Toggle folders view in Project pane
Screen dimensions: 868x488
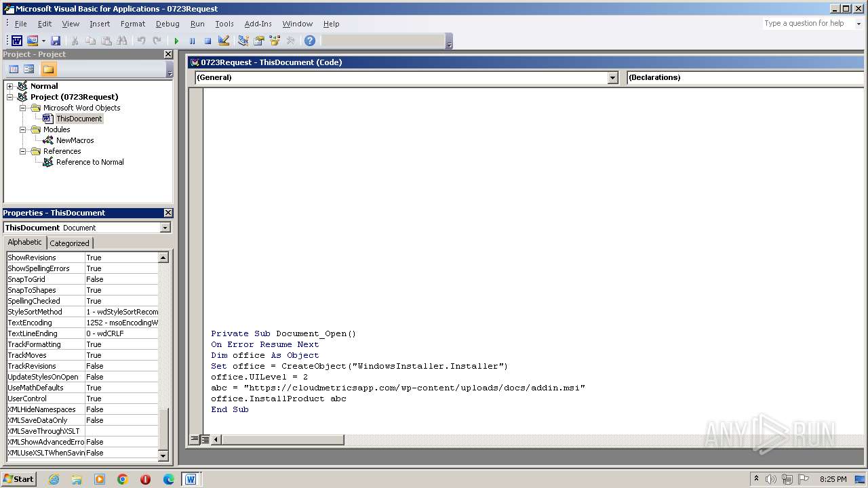pos(48,69)
